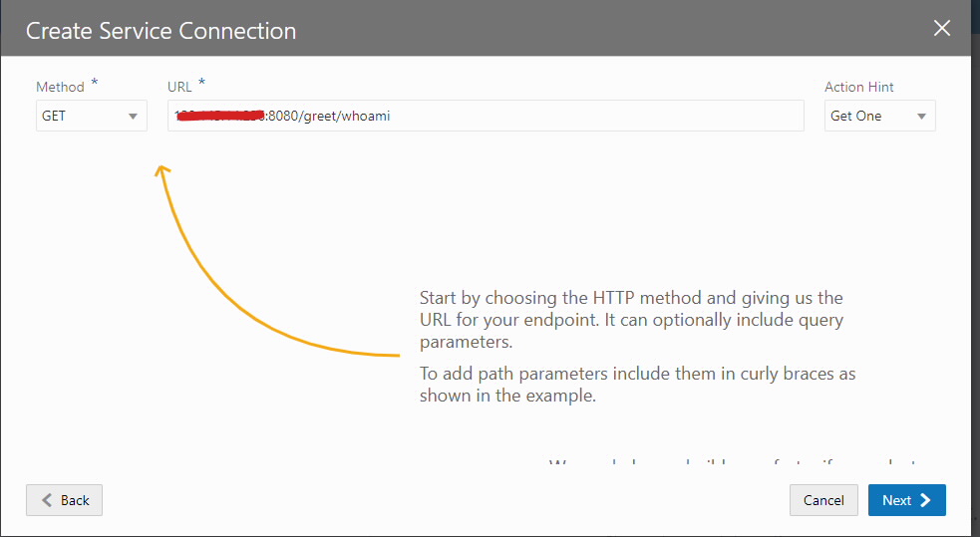The image size is (980, 537).
Task: Click the Action Hint dropdown arrow
Action: pyautogui.click(x=921, y=117)
